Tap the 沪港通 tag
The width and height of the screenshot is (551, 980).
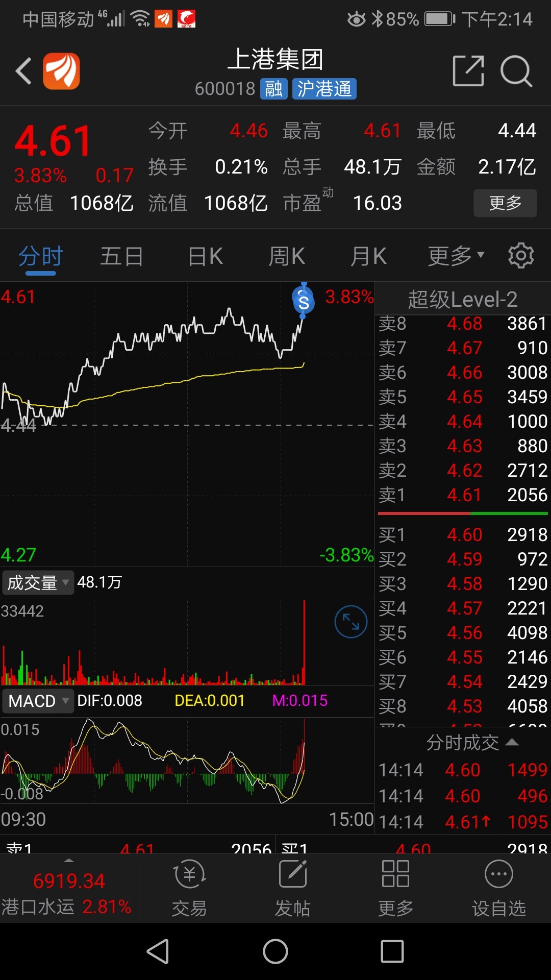(324, 89)
